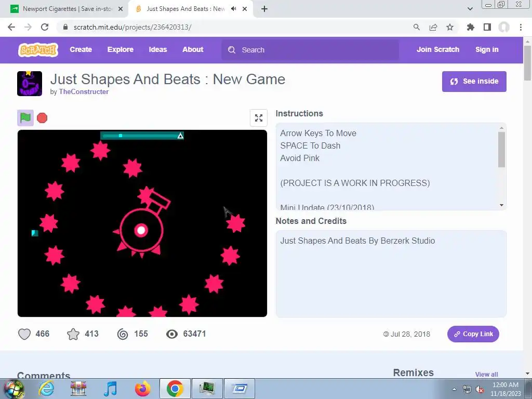Click the game progress bar at stage top
Viewport: 532px width, 399px height.
(142, 136)
